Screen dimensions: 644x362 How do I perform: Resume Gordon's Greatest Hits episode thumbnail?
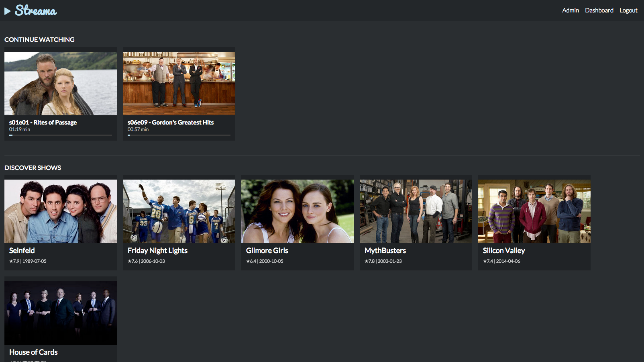pos(179,84)
